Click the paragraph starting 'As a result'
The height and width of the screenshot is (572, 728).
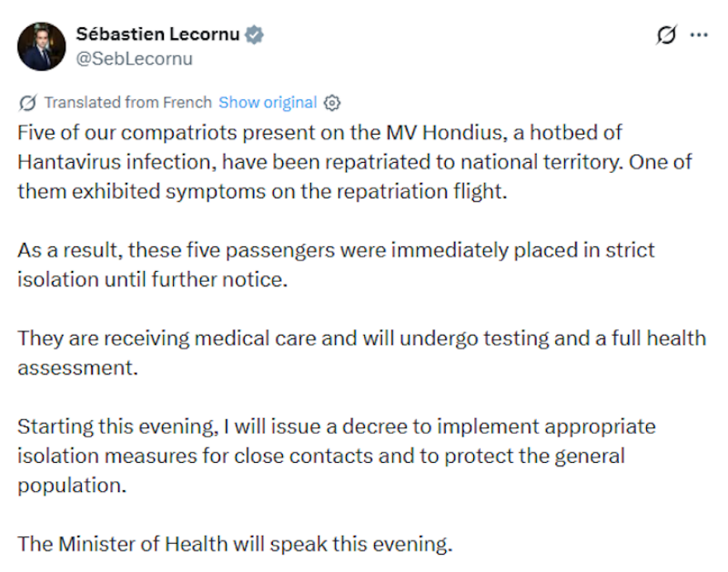point(336,265)
